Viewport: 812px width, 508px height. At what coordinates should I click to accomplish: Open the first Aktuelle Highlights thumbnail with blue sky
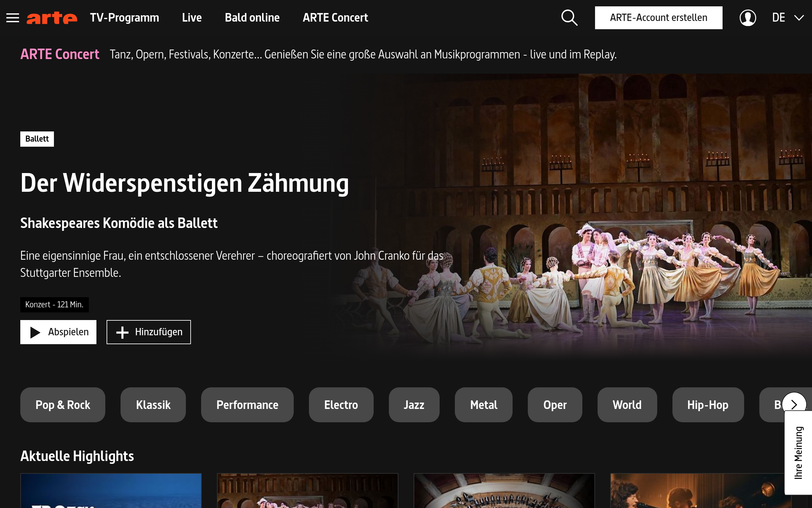(x=111, y=491)
